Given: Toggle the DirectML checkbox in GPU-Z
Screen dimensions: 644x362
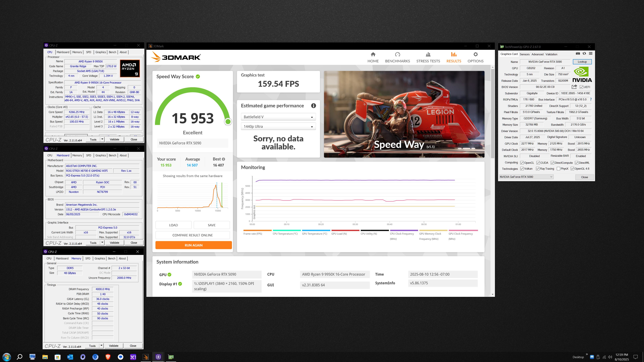Looking at the screenshot, I should (x=577, y=163).
